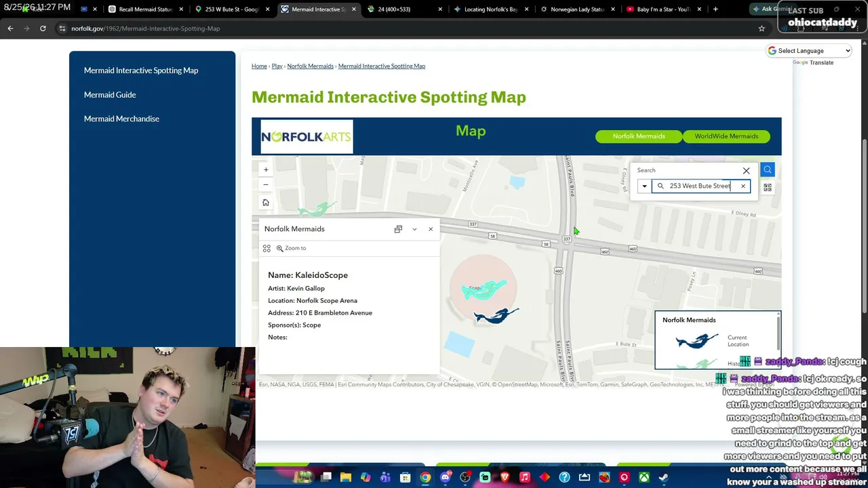This screenshot has height=488, width=868.
Task: Dock the Norfolk Mermaids popup
Action: [x=398, y=229]
